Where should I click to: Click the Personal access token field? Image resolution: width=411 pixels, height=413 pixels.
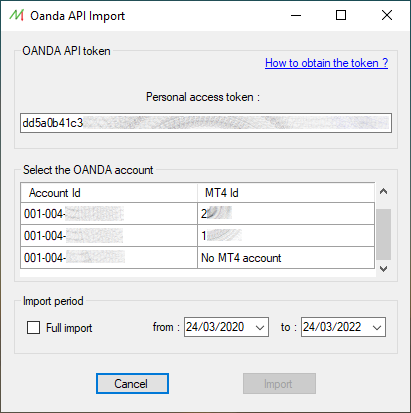tap(206, 123)
